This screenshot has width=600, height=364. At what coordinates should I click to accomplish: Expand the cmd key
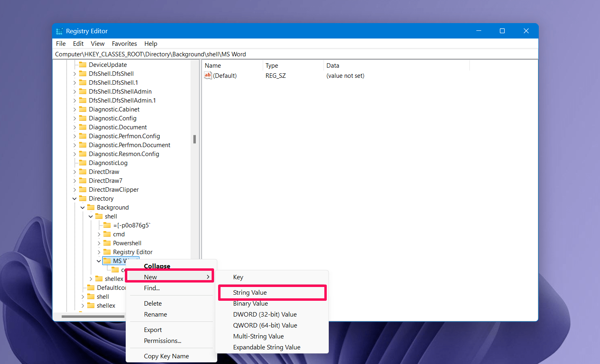(x=99, y=234)
